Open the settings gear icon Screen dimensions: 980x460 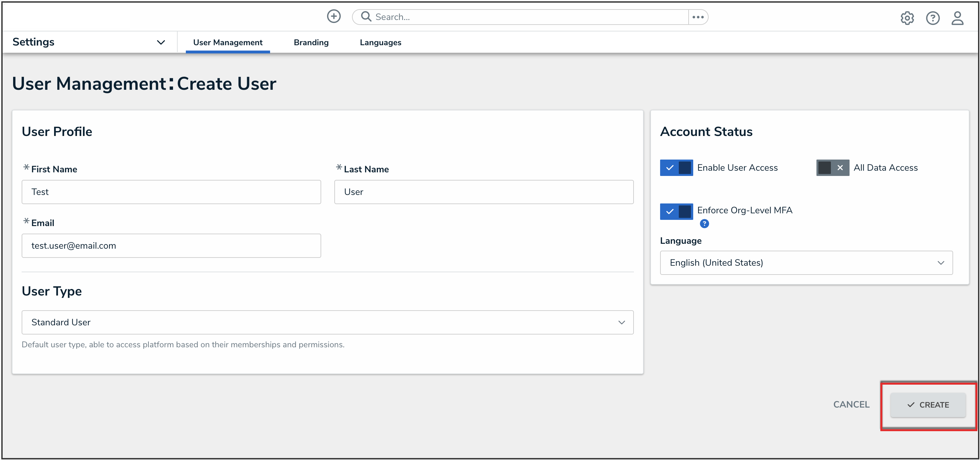pyautogui.click(x=907, y=18)
